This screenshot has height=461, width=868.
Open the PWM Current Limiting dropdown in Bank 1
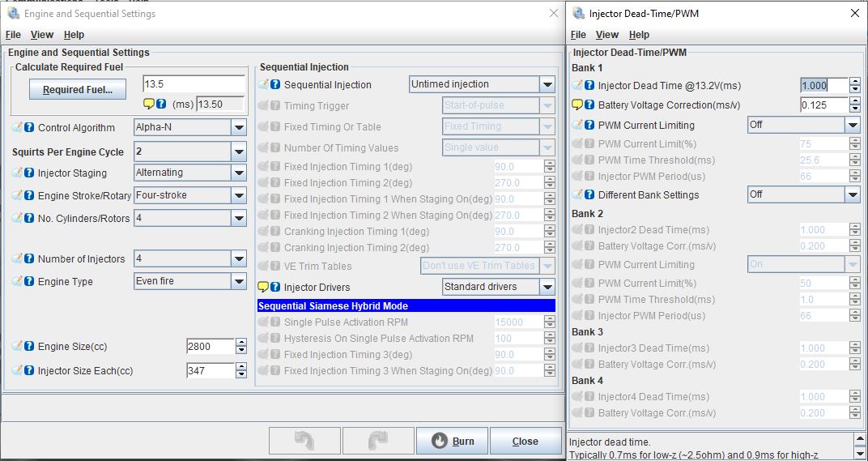pos(852,126)
